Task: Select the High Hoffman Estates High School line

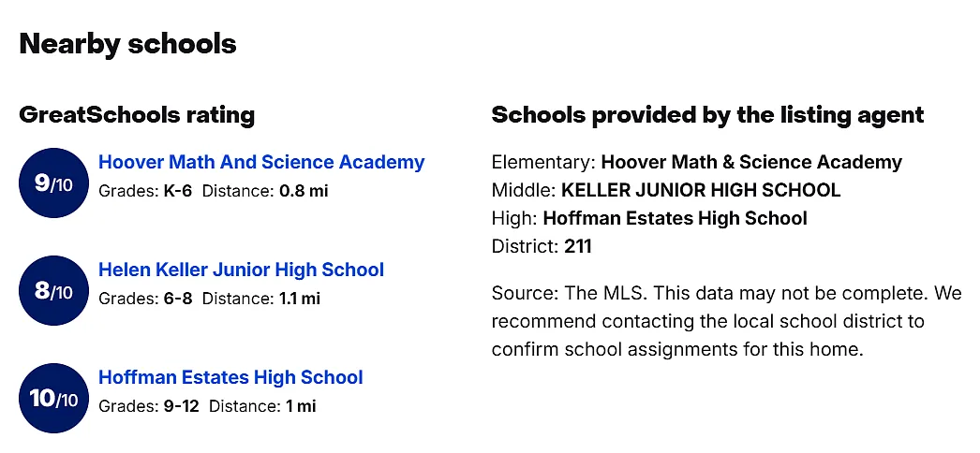Action: pos(649,218)
